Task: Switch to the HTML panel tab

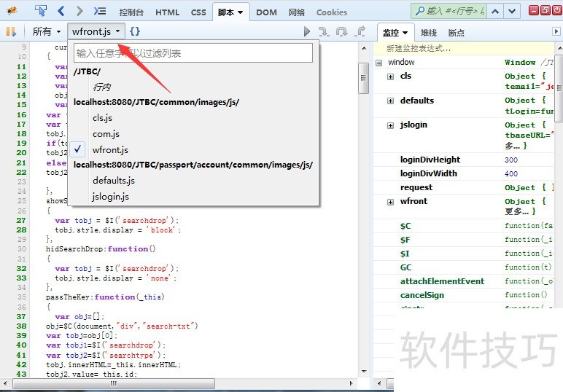Action: click(167, 12)
